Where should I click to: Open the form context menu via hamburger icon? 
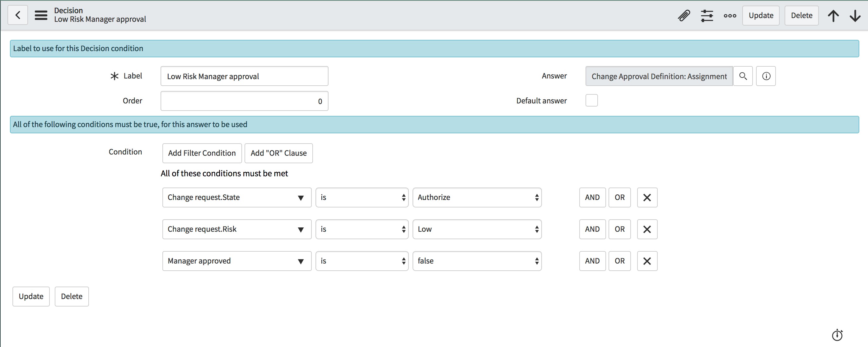41,15
